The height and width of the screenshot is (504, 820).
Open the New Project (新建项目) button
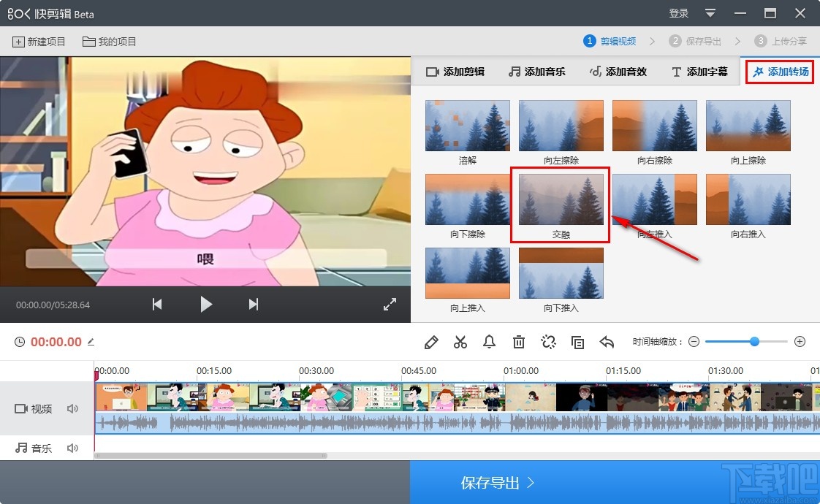[x=39, y=42]
